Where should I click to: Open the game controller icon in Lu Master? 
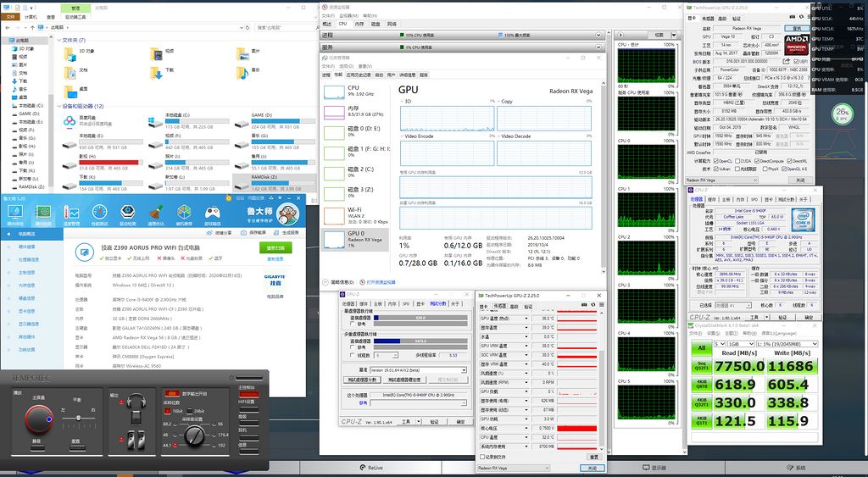(213, 213)
